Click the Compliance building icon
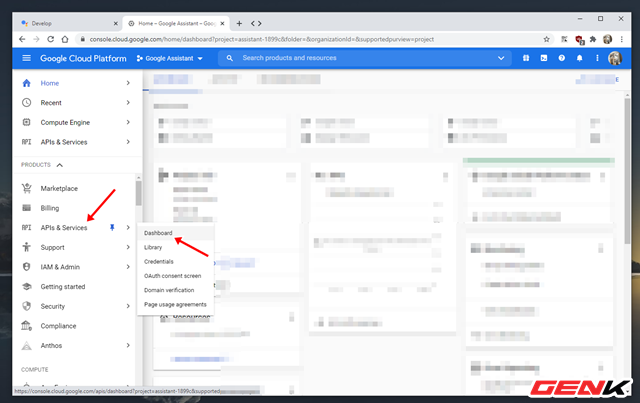The image size is (640, 403). 27,325
